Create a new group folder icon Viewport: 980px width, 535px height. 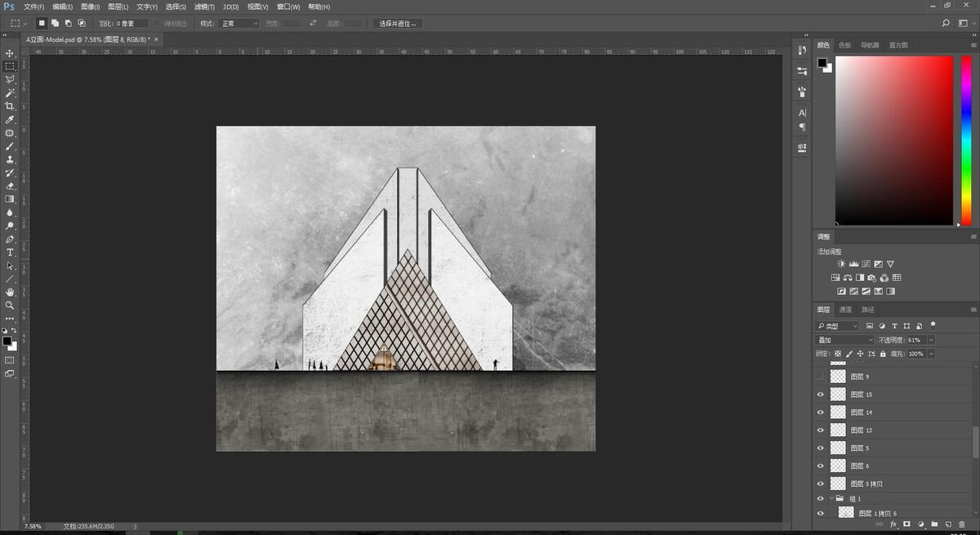[934, 524]
